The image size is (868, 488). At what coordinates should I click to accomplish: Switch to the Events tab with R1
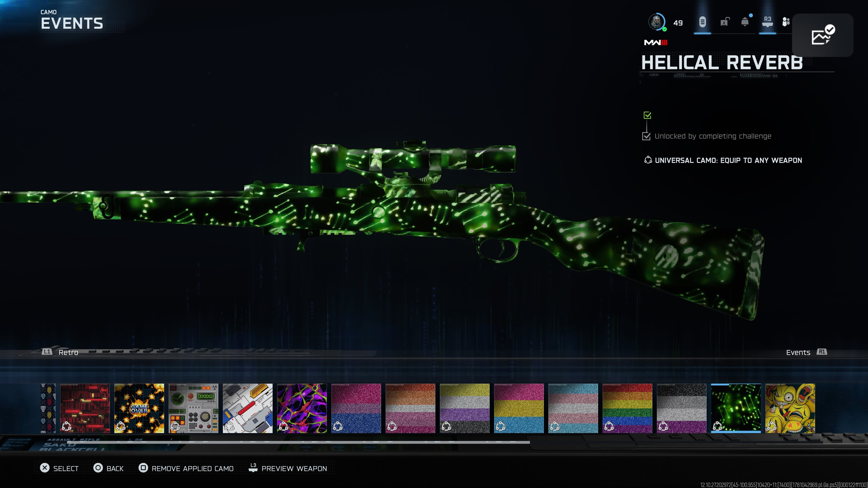(x=806, y=352)
